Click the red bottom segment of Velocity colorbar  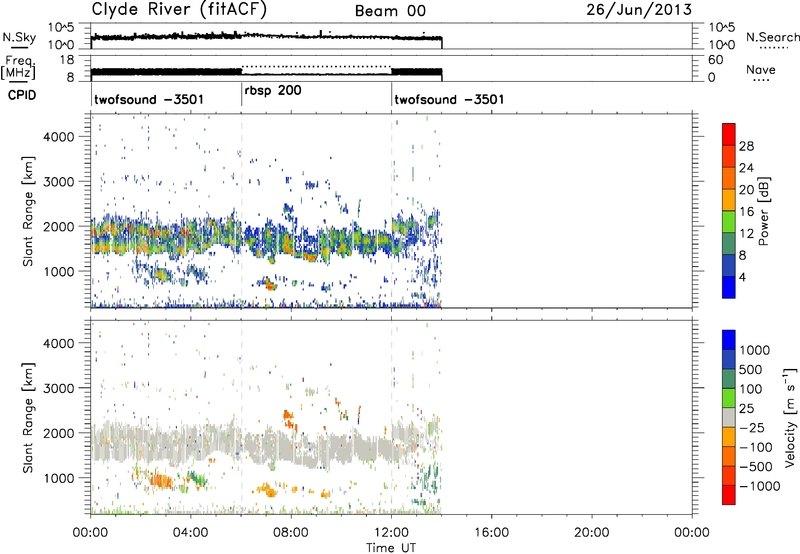coord(729,495)
